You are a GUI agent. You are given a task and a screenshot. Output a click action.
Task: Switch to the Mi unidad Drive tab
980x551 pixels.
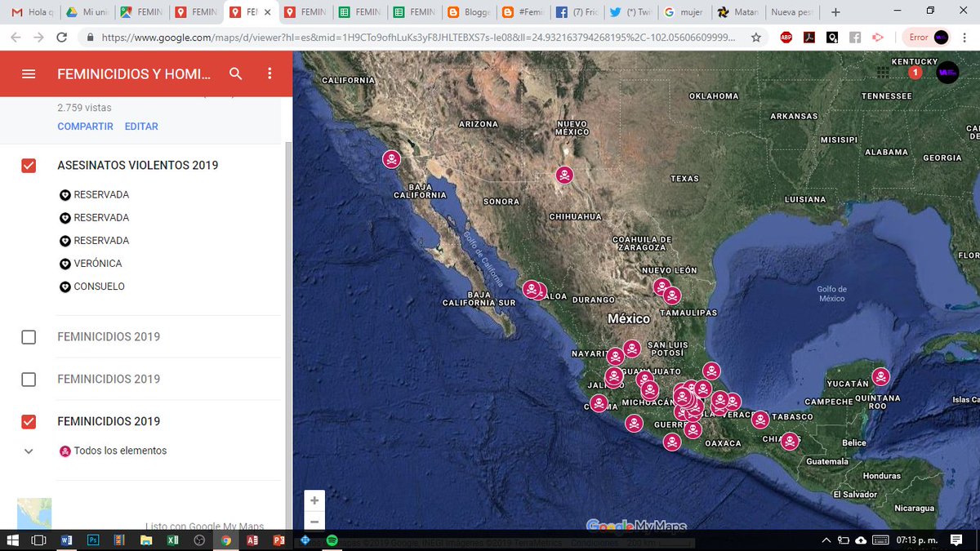coord(87,12)
